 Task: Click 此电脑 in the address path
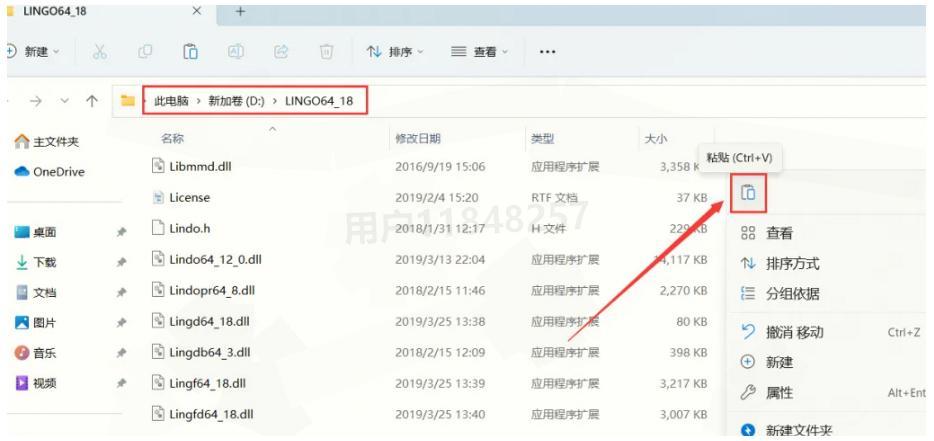[171, 101]
